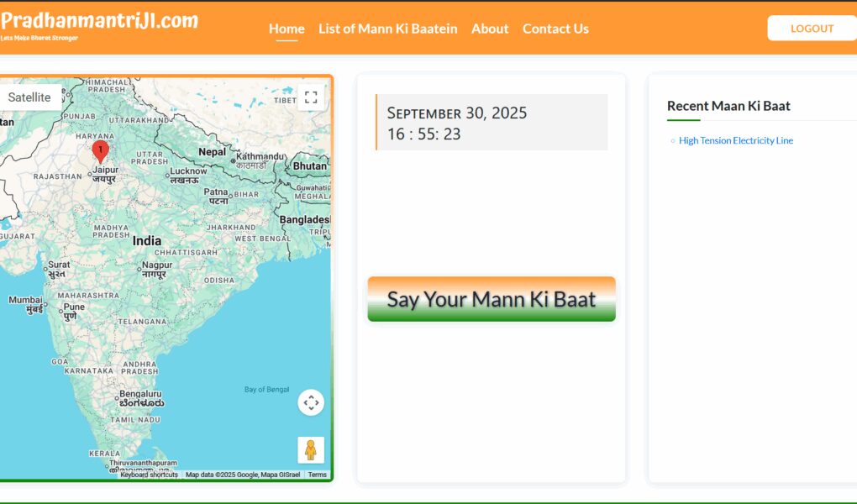This screenshot has width=857, height=504.
Task: Click the Kathmandu label on the map
Action: (262, 156)
